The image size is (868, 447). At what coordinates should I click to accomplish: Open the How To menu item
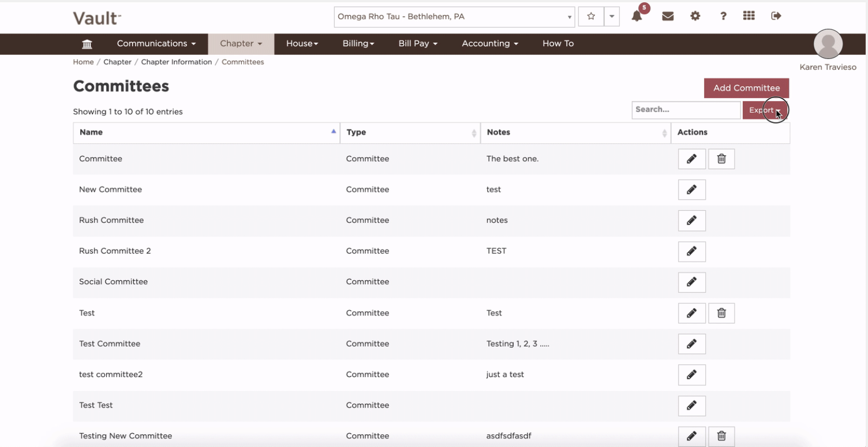558,44
